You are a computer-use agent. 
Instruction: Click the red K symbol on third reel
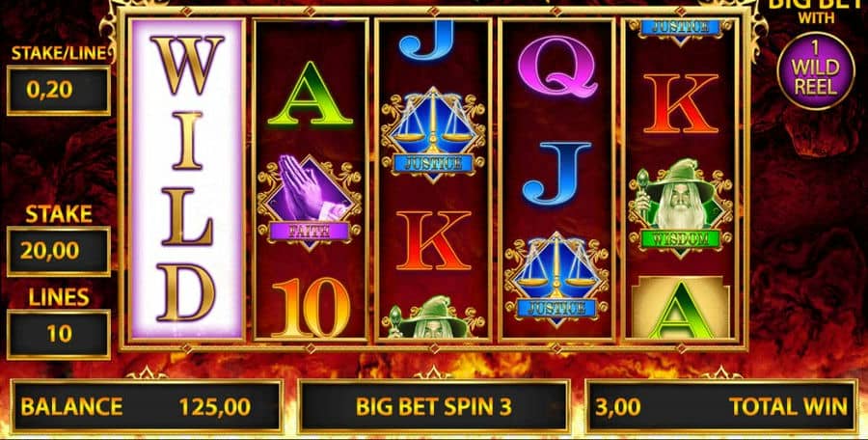pyautogui.click(x=433, y=240)
